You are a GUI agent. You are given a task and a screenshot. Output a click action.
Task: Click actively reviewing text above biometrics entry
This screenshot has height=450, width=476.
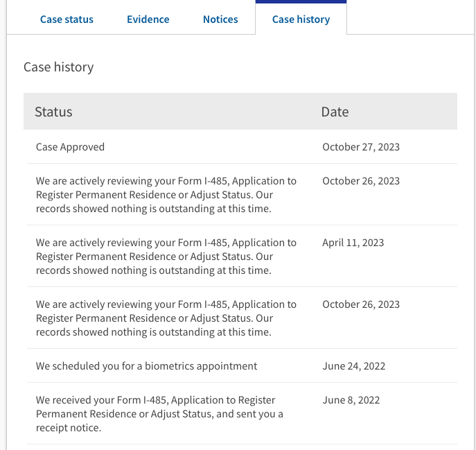(x=166, y=318)
